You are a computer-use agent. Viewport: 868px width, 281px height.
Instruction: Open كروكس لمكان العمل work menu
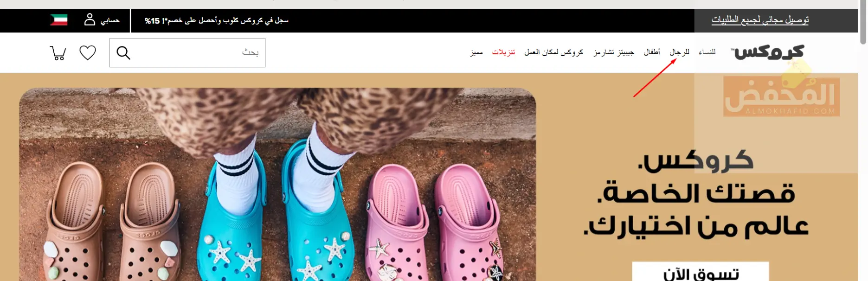[x=553, y=52]
